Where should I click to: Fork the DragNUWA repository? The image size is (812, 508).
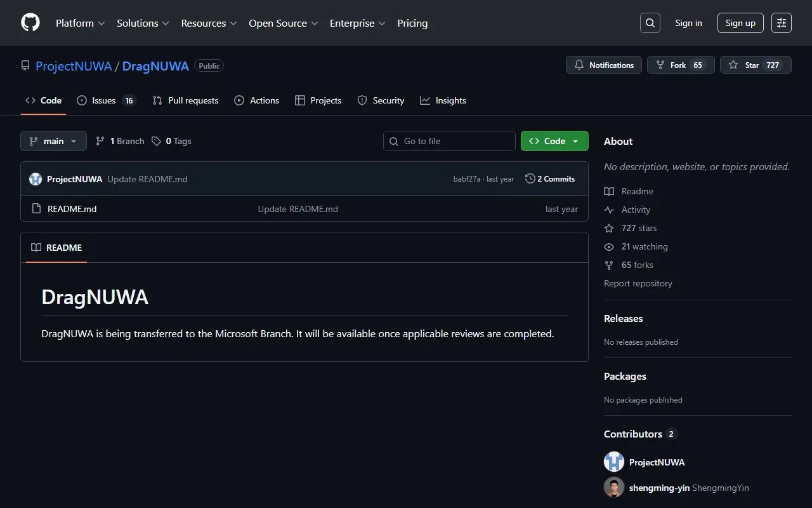coord(681,65)
